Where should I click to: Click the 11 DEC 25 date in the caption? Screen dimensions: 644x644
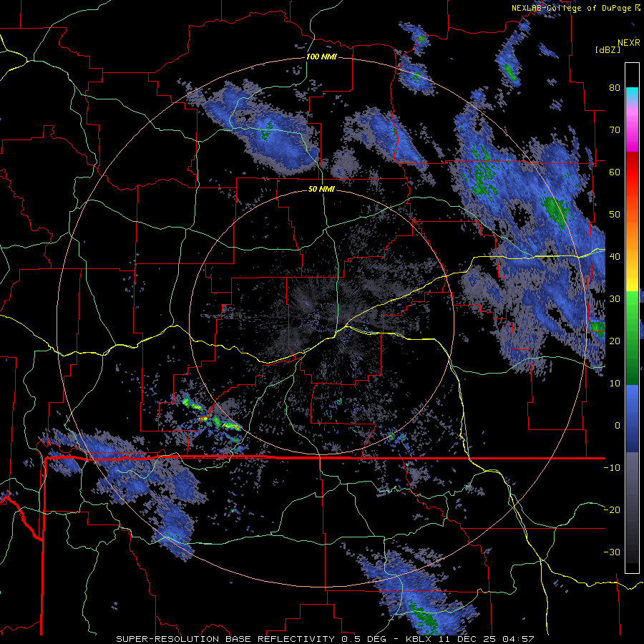[x=467, y=639]
